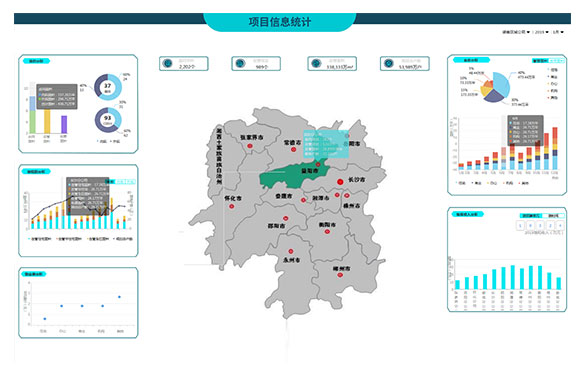Expand the month dropdown
Viewport: 585px width, 376px height.
tap(558, 32)
